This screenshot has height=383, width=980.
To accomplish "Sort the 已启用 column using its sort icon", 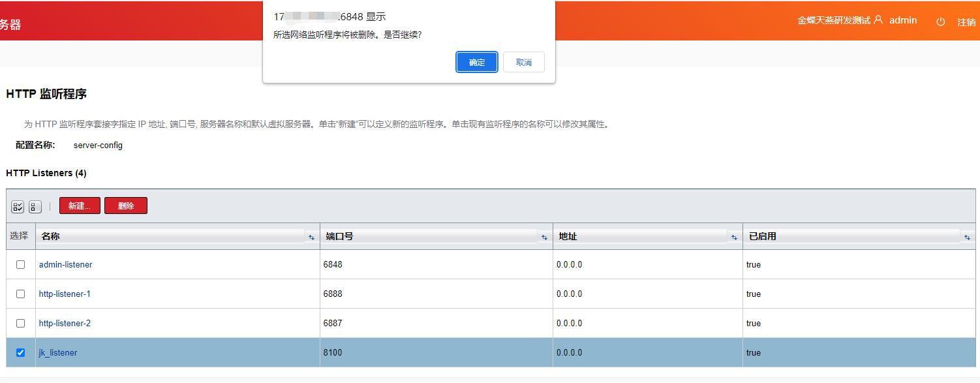I will (x=967, y=237).
